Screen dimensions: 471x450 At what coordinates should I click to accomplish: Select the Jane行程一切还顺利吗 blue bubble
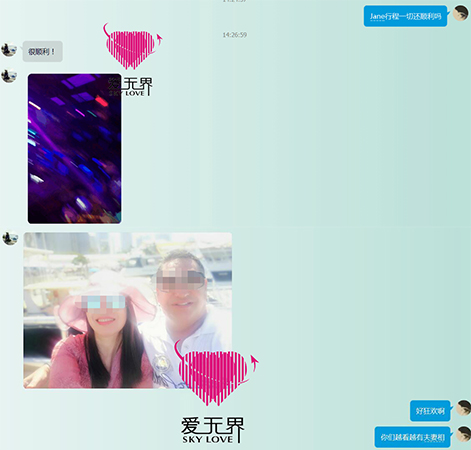coord(405,16)
